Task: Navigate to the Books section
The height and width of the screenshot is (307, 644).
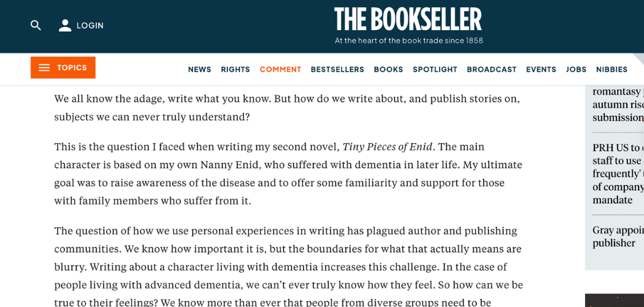Action: [388, 69]
